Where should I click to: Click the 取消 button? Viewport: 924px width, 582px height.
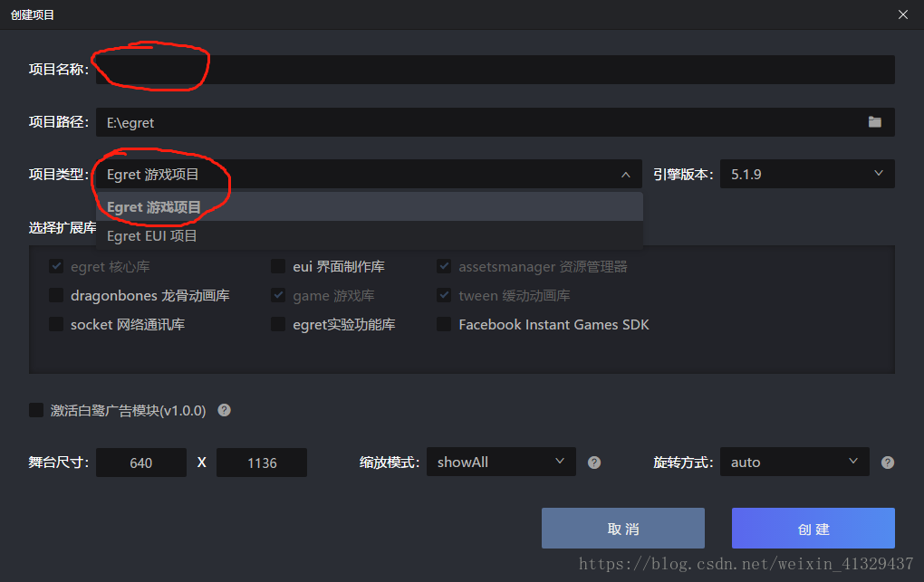point(623,529)
